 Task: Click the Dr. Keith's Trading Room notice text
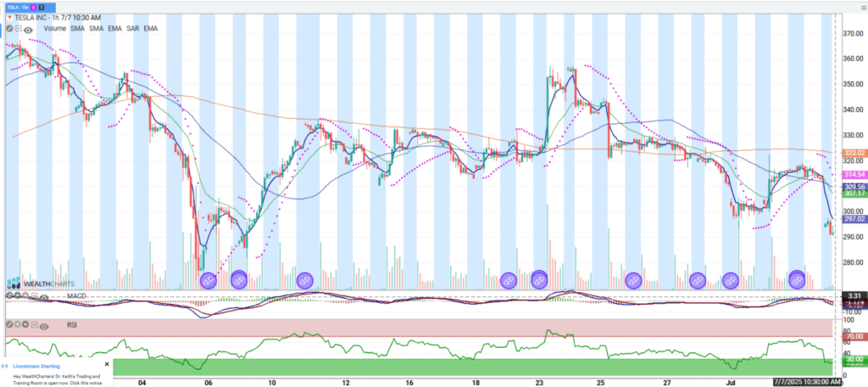click(x=58, y=380)
